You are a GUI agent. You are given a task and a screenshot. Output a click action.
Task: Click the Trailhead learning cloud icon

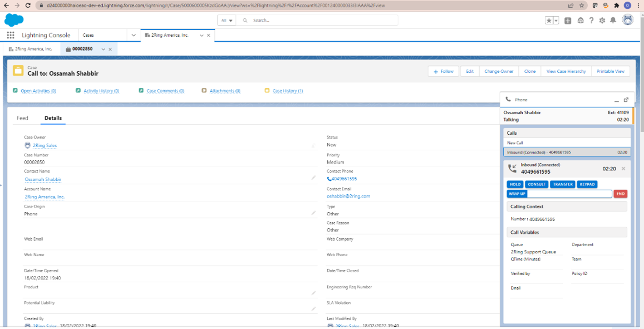(x=579, y=20)
